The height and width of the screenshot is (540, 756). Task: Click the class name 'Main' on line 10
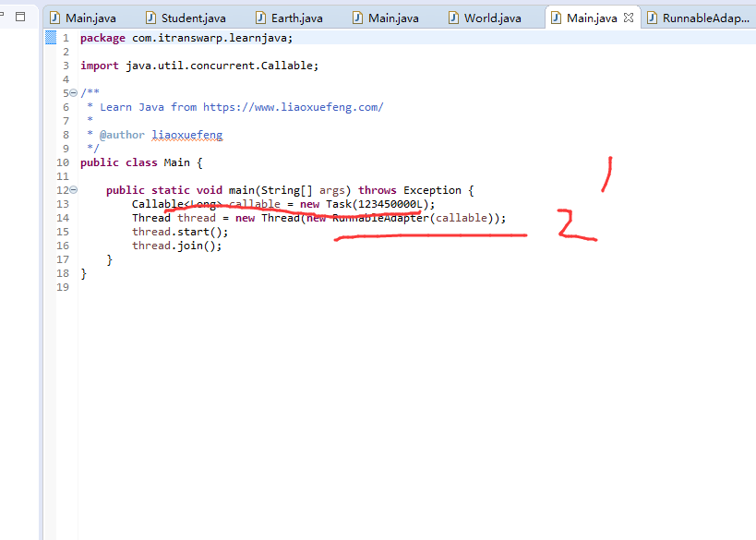tap(177, 162)
